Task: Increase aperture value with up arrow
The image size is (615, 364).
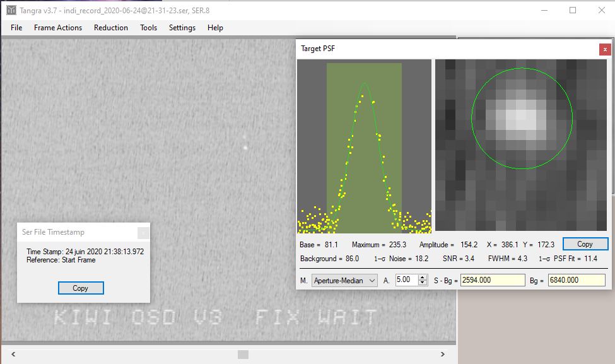Action: click(x=423, y=278)
